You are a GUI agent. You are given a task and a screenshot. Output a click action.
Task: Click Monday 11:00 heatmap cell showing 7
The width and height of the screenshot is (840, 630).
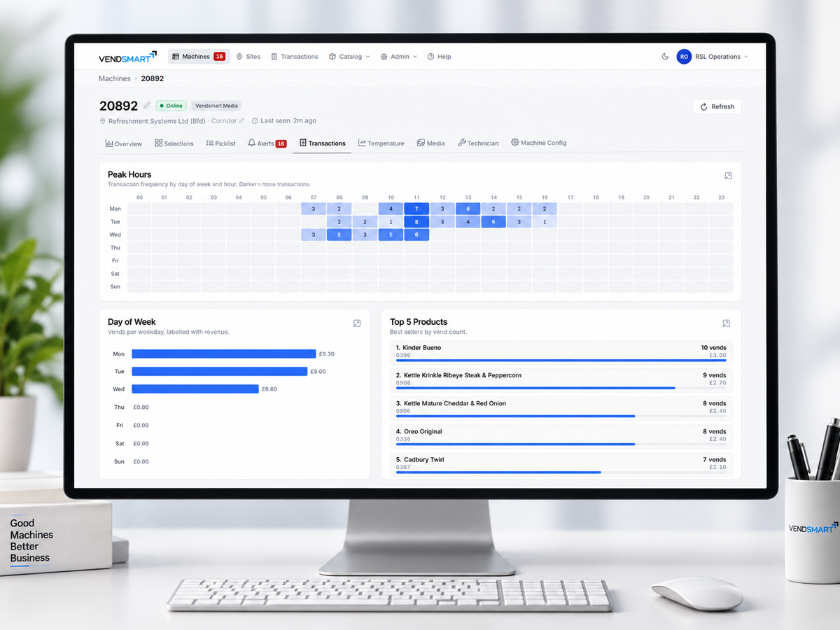(416, 209)
